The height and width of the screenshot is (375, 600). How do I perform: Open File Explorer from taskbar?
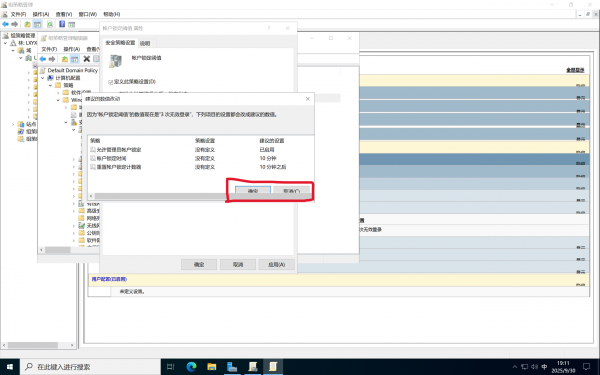[x=212, y=367]
